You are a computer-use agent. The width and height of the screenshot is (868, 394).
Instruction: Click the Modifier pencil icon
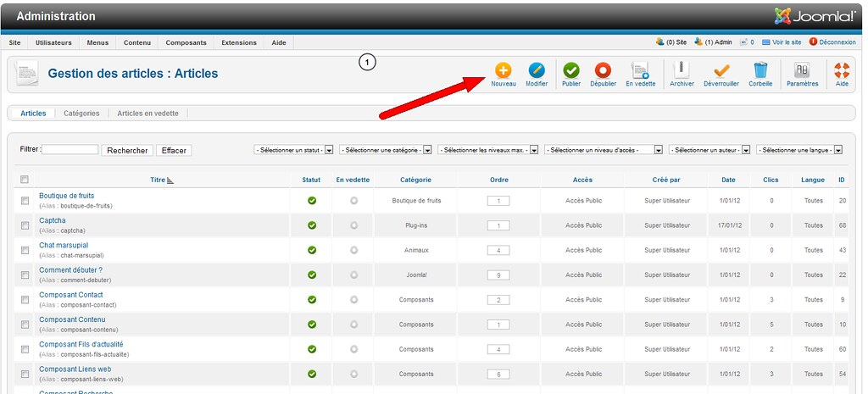point(537,70)
